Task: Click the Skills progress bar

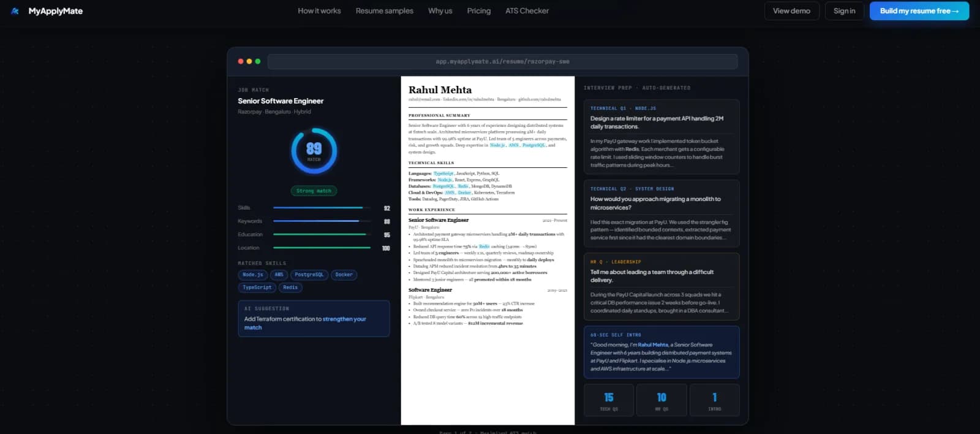Action: click(322, 208)
